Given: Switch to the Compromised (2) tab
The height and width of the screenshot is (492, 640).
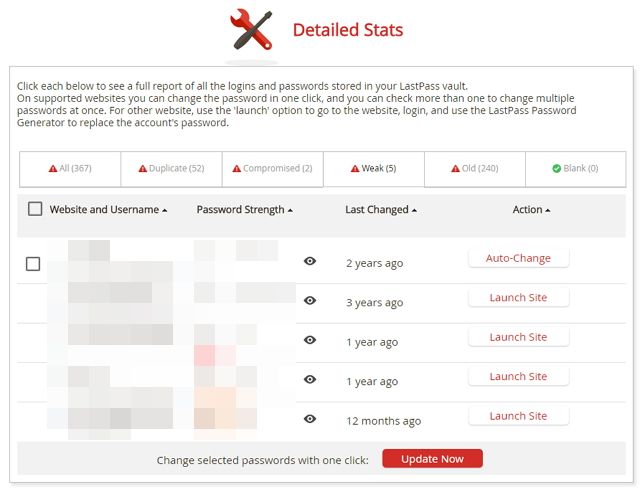Looking at the screenshot, I should 272,169.
